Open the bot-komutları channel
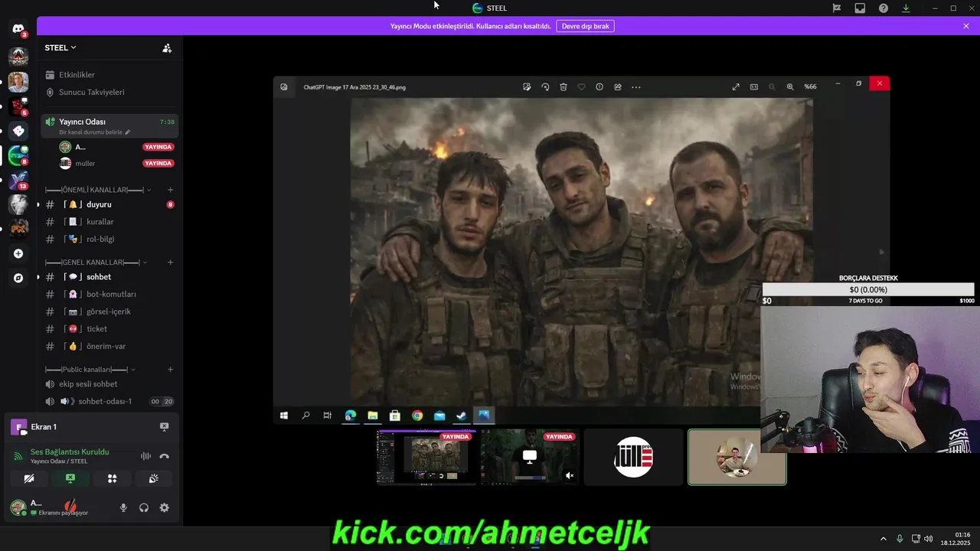Screen dimensions: 980x551 108,295
